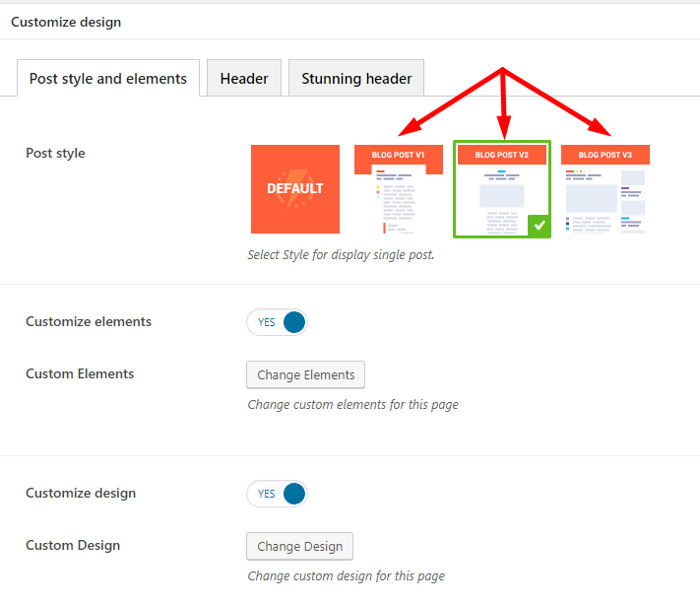Click the Change Design button

(x=299, y=547)
